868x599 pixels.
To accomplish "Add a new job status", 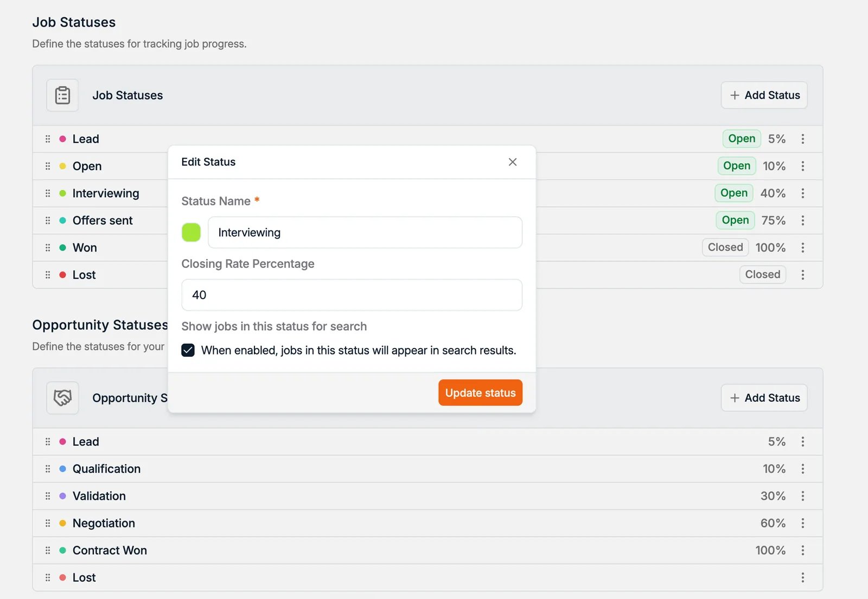I will pyautogui.click(x=764, y=95).
